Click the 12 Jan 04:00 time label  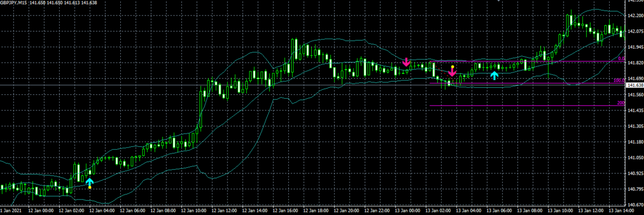(x=103, y=211)
